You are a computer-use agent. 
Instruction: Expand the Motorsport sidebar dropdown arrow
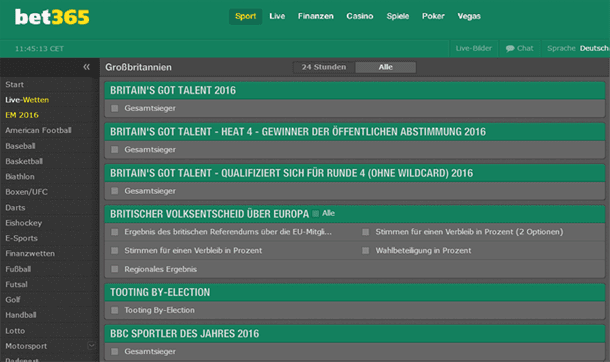[91, 345]
